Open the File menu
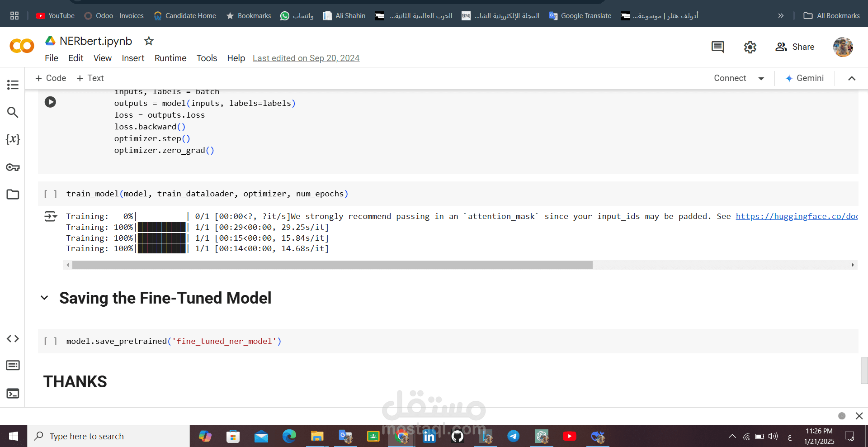 coord(52,58)
